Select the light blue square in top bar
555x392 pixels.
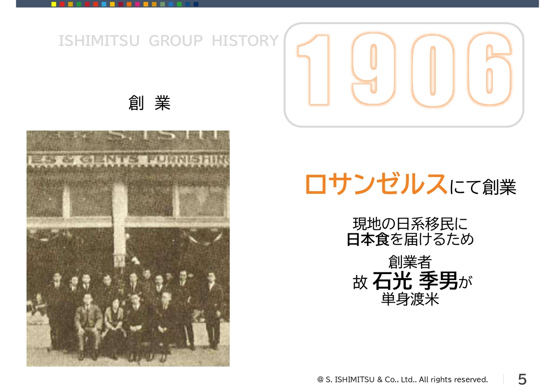pyautogui.click(x=104, y=4)
